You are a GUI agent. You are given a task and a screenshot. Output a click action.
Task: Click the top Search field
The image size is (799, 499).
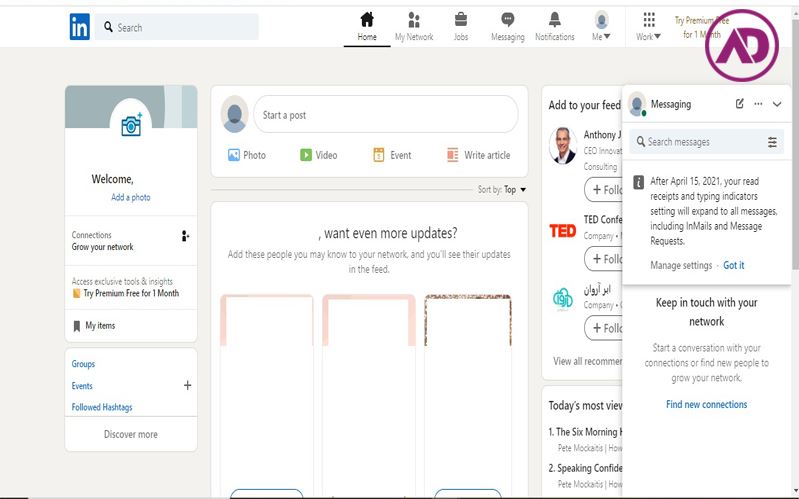click(x=176, y=27)
